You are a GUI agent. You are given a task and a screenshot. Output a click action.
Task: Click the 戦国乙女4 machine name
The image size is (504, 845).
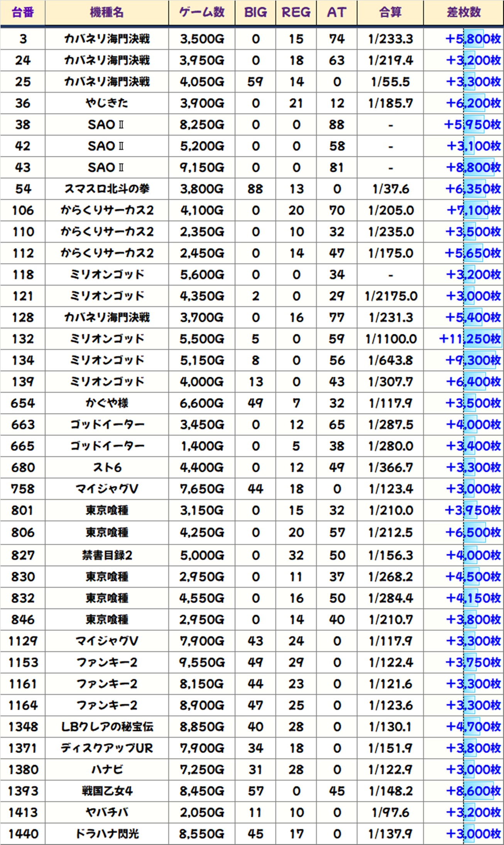tap(107, 791)
